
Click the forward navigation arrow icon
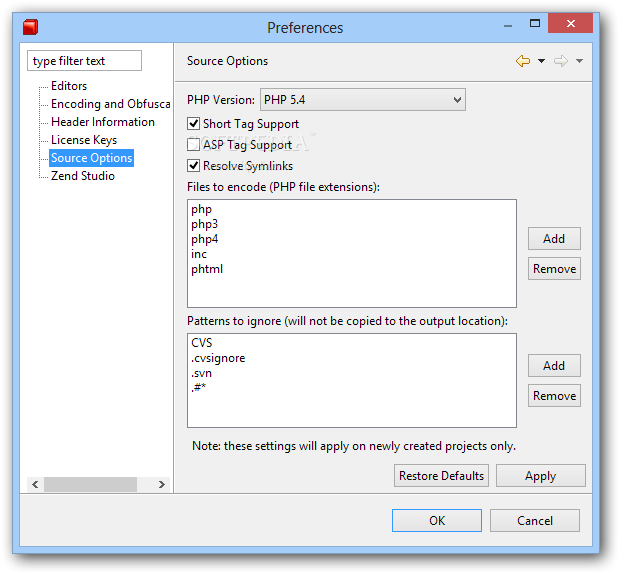561,61
